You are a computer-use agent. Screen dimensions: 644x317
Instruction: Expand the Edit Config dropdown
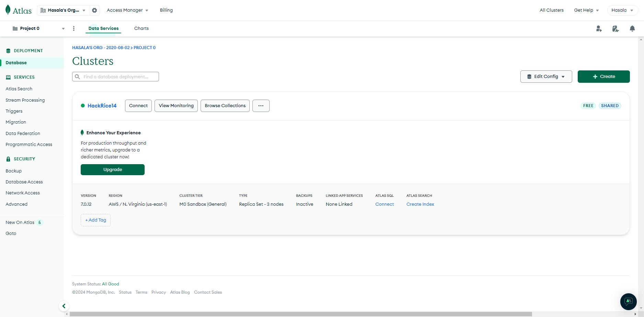546,77
